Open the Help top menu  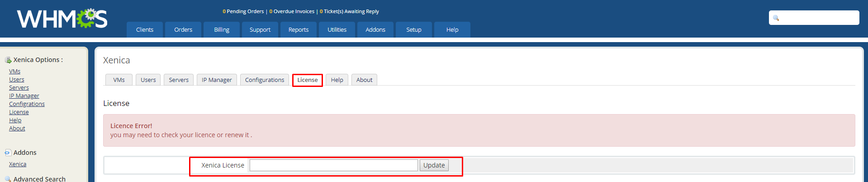pos(452,29)
